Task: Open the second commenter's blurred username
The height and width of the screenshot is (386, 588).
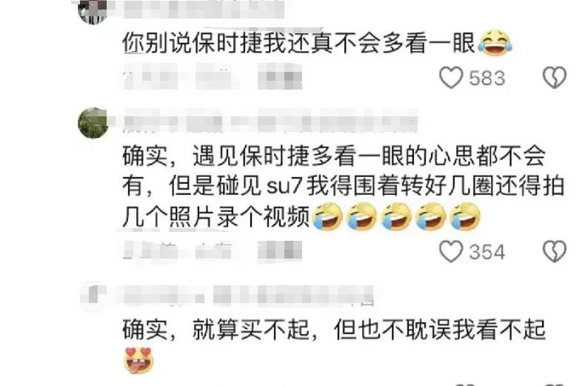Action: [270, 121]
